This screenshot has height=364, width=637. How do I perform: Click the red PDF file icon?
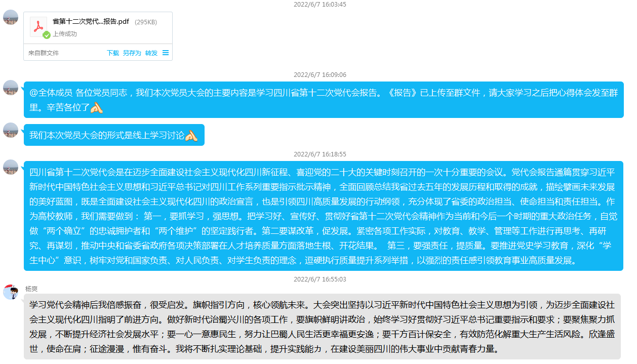(x=38, y=27)
